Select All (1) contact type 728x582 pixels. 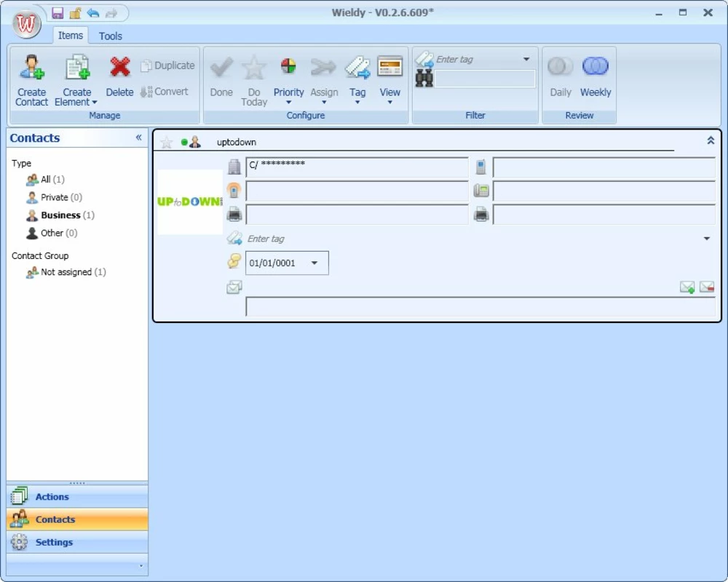tap(45, 179)
